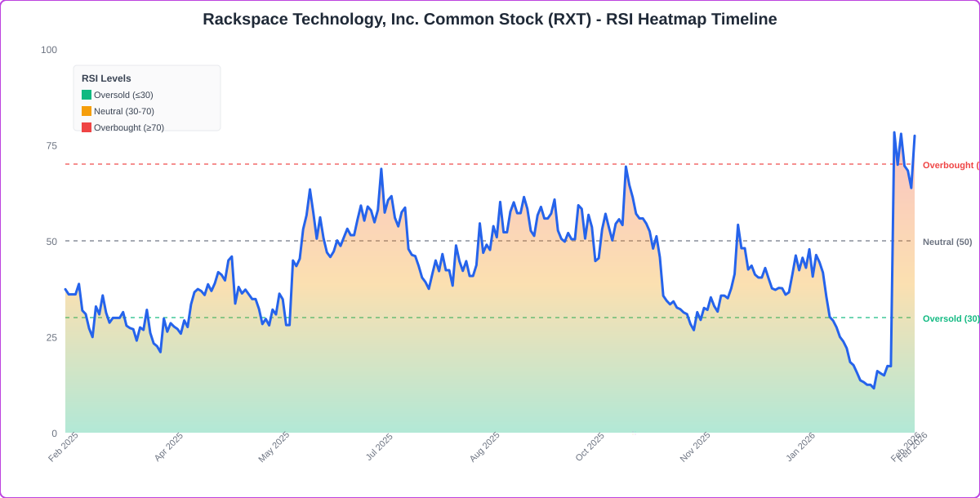Click the green Oversold legend swatch
This screenshot has width=980, height=498.
tap(86, 95)
